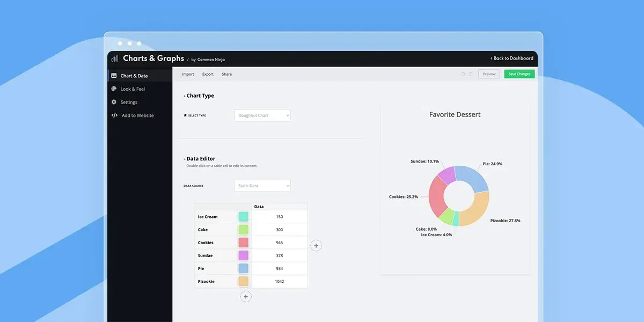Click the data cell with value 934
The width and height of the screenshot is (644, 322).
[280, 268]
